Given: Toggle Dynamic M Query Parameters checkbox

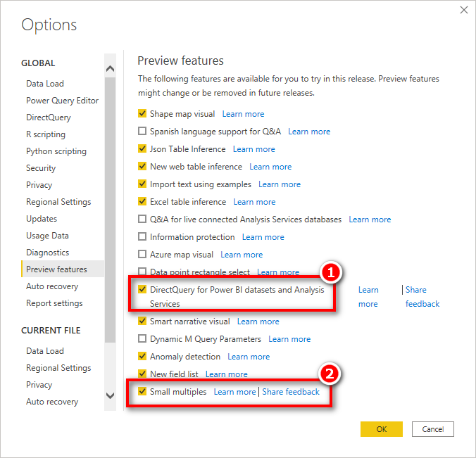Looking at the screenshot, I should (142, 338).
